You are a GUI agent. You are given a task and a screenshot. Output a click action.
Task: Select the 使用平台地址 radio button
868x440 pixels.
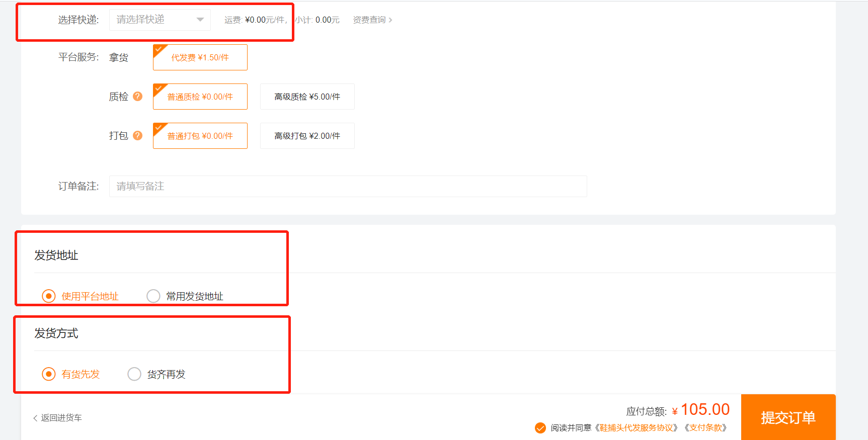tap(49, 296)
